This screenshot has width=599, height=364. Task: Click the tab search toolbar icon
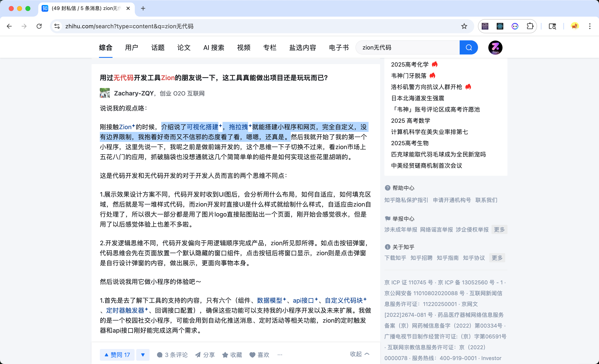pyautogui.click(x=552, y=26)
